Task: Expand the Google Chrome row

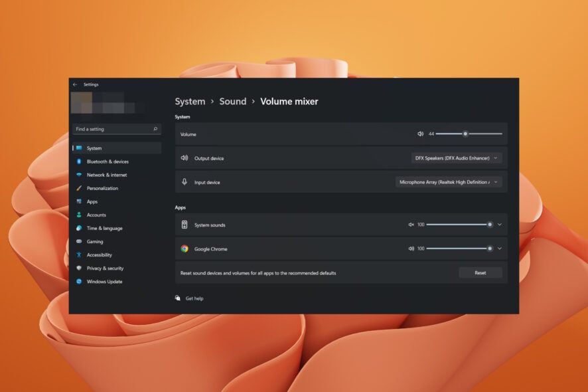Action: pyautogui.click(x=500, y=248)
